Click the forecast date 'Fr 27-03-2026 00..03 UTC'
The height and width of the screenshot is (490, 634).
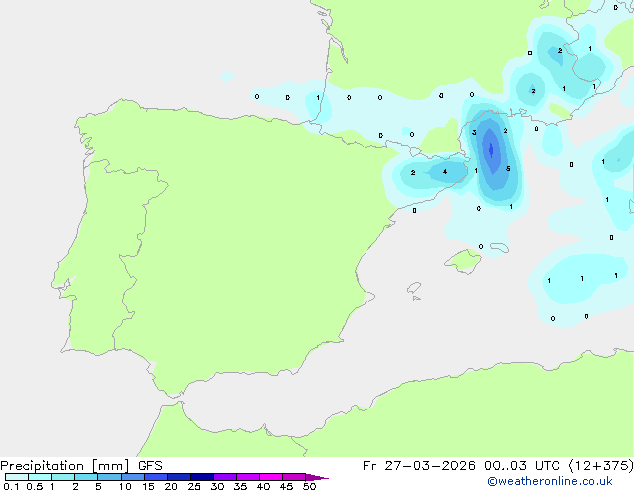(461, 466)
